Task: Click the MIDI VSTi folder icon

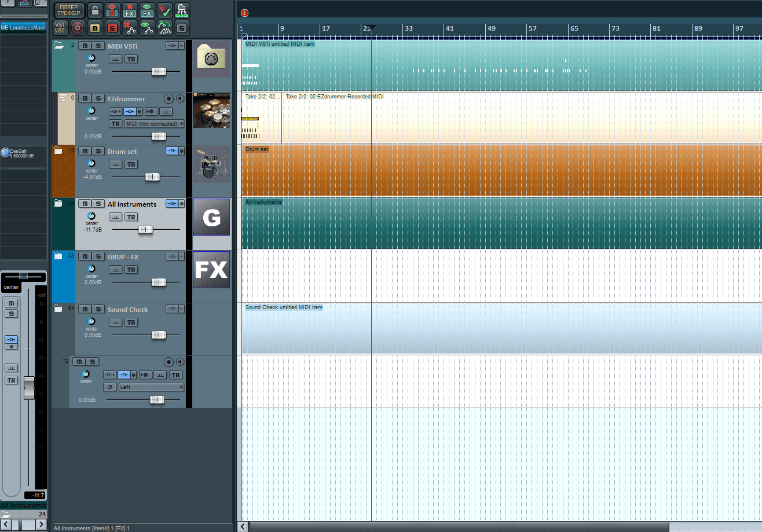Action: (x=58, y=46)
